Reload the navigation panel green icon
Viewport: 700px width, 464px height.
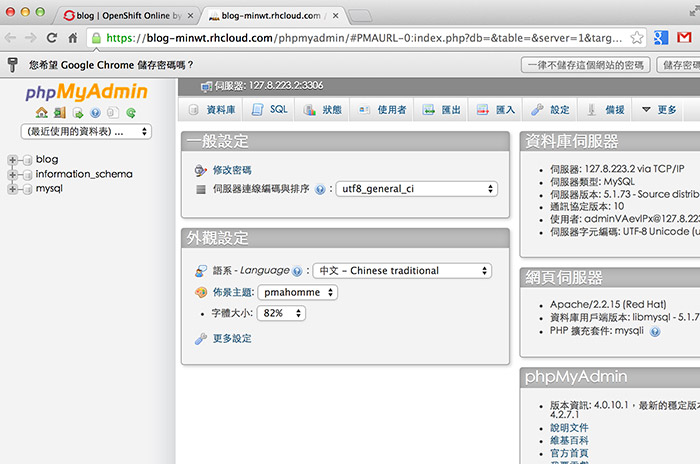point(131,113)
